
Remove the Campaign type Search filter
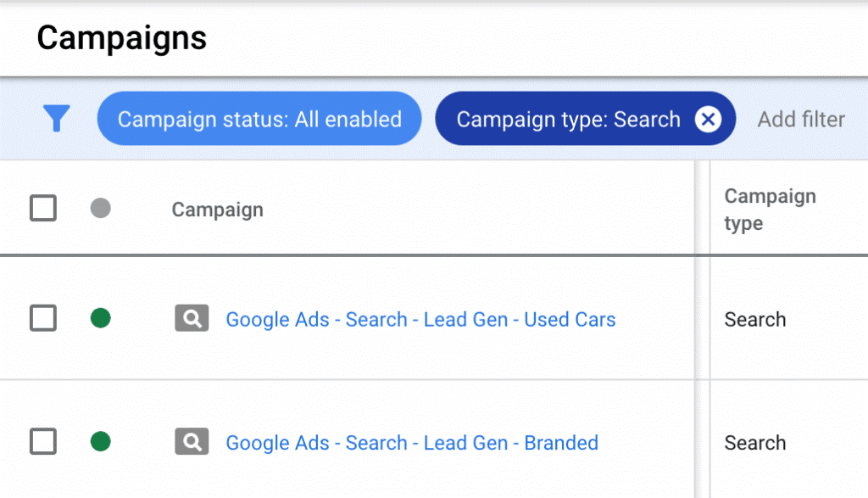[x=709, y=119]
